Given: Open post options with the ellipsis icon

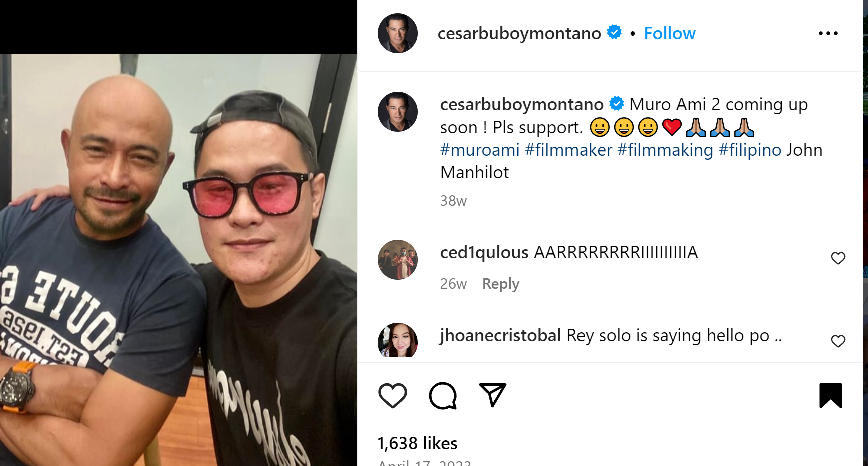Looking at the screenshot, I should [827, 32].
